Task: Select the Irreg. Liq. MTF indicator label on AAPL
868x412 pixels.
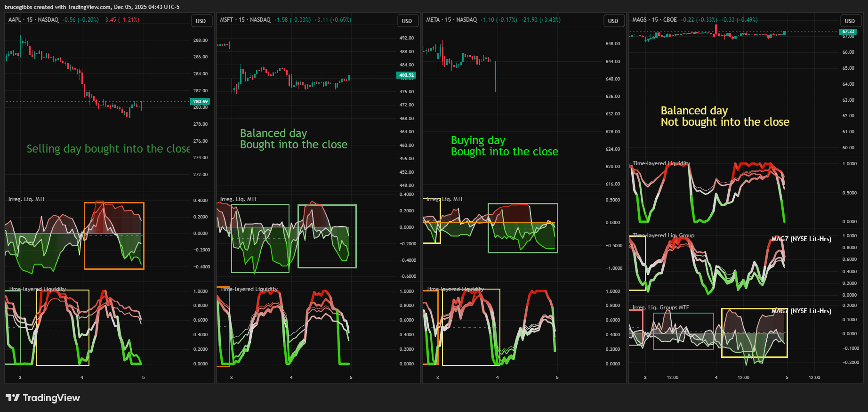Action: click(27, 199)
